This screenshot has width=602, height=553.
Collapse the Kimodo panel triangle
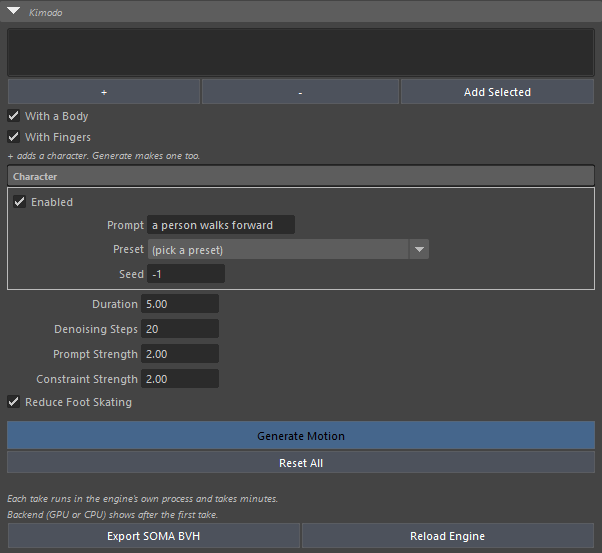(x=13, y=11)
